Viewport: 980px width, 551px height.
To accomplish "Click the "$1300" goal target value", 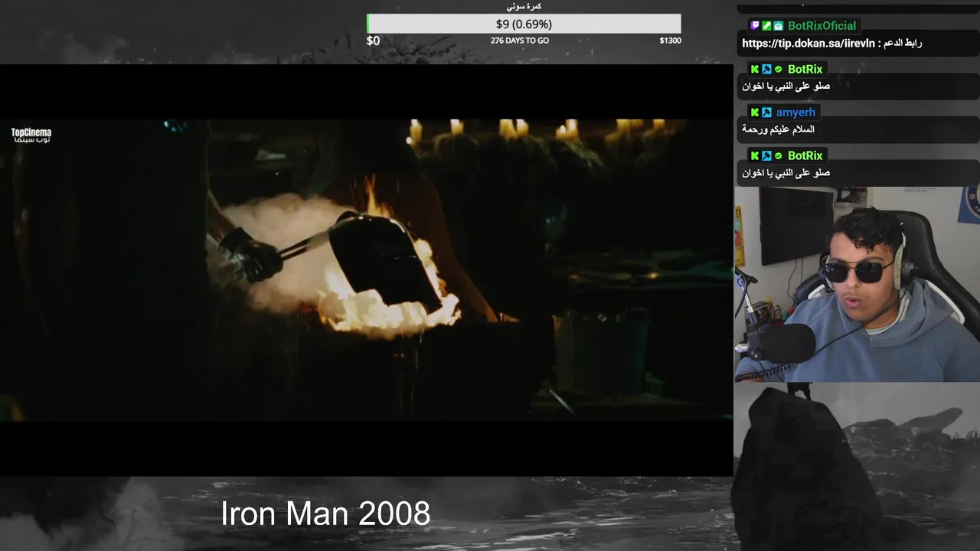I will tap(670, 41).
